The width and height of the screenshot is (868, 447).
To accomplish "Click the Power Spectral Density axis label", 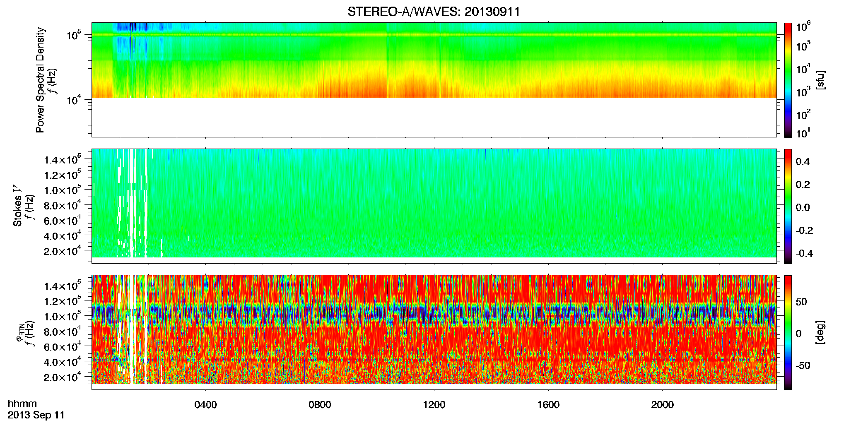I will coord(40,80).
